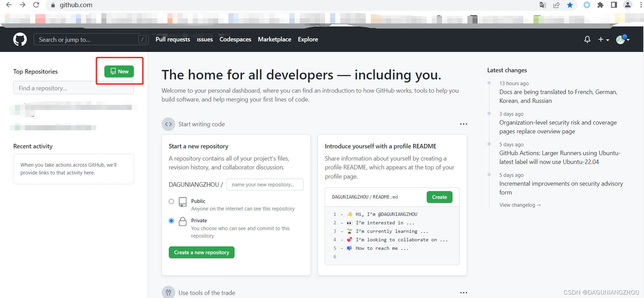Open the Start writing code options menu
This screenshot has height=298, width=644.
coord(463,124)
